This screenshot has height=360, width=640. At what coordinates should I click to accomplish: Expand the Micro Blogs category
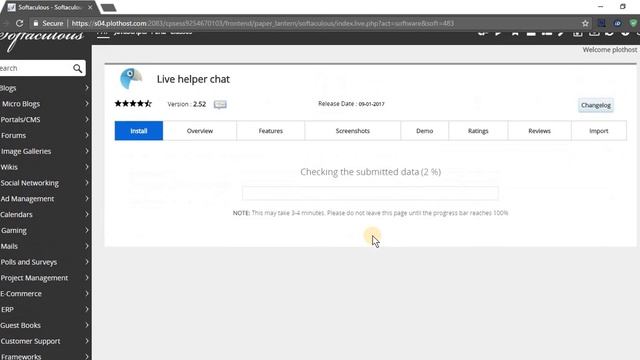pos(87,104)
